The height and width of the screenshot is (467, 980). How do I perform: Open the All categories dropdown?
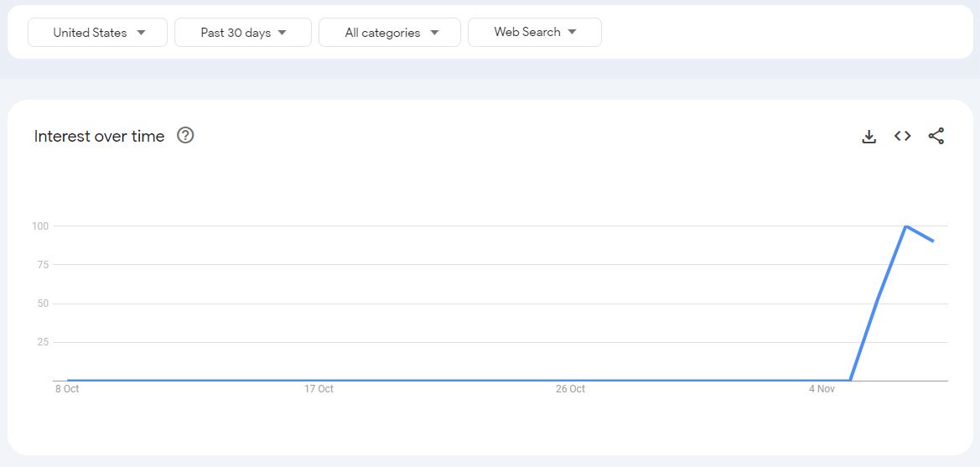[389, 33]
